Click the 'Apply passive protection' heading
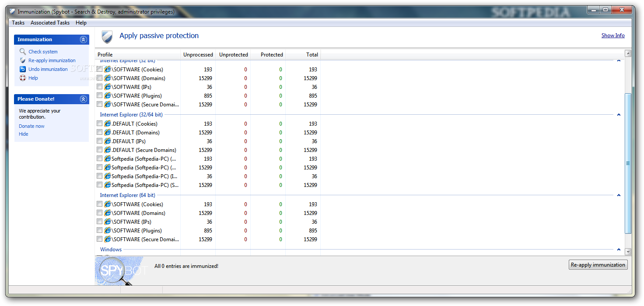The height and width of the screenshot is (306, 644). [x=159, y=35]
